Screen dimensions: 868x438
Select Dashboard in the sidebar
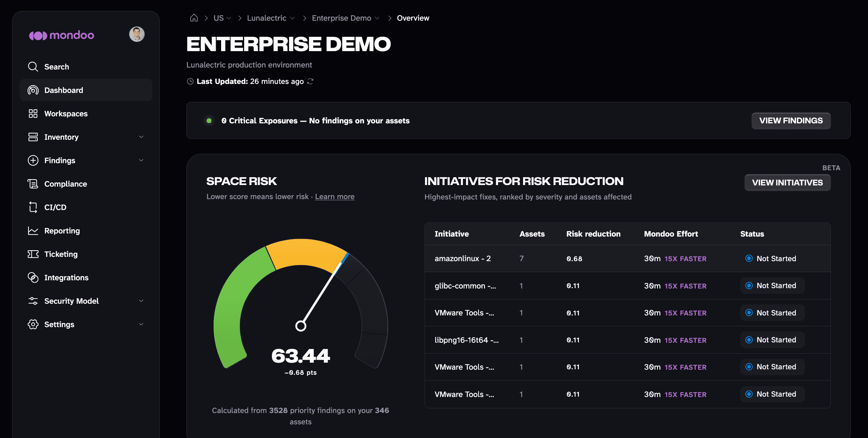86,90
